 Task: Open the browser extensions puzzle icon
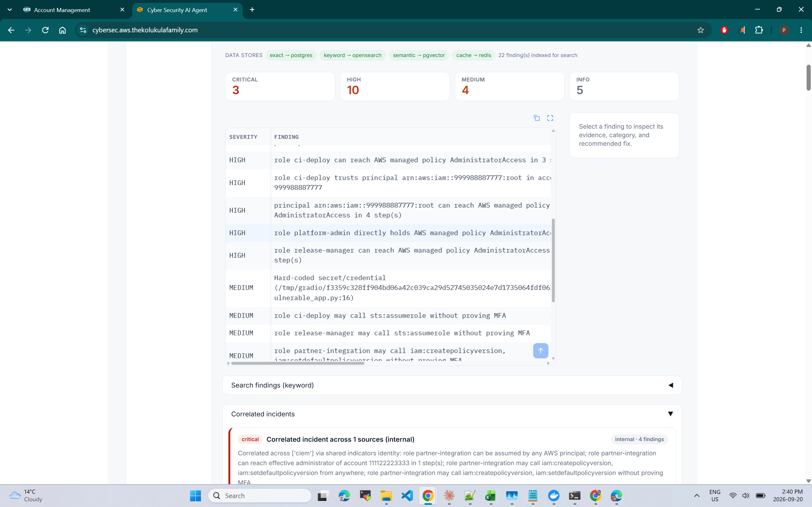tap(759, 30)
